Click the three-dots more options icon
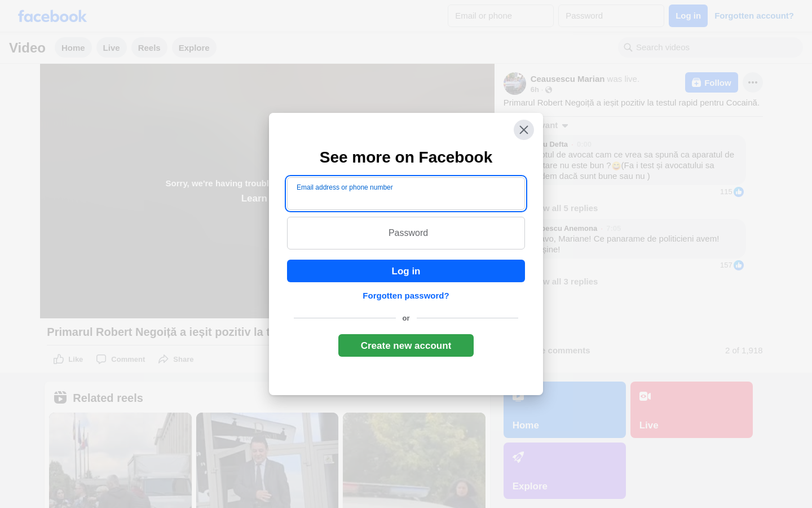Image resolution: width=812 pixels, height=508 pixels. pos(752,82)
